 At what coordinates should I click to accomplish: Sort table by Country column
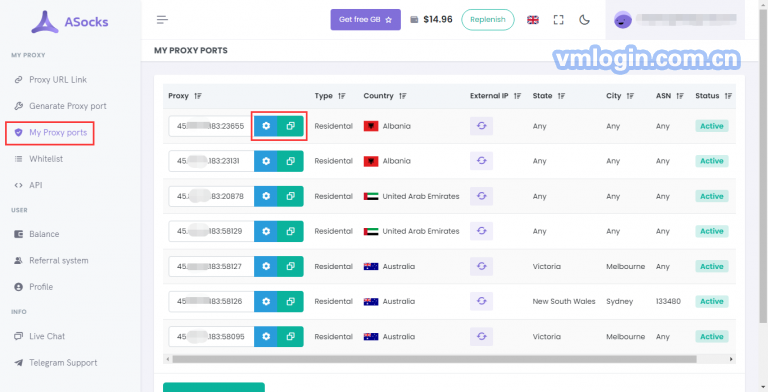[x=402, y=96]
